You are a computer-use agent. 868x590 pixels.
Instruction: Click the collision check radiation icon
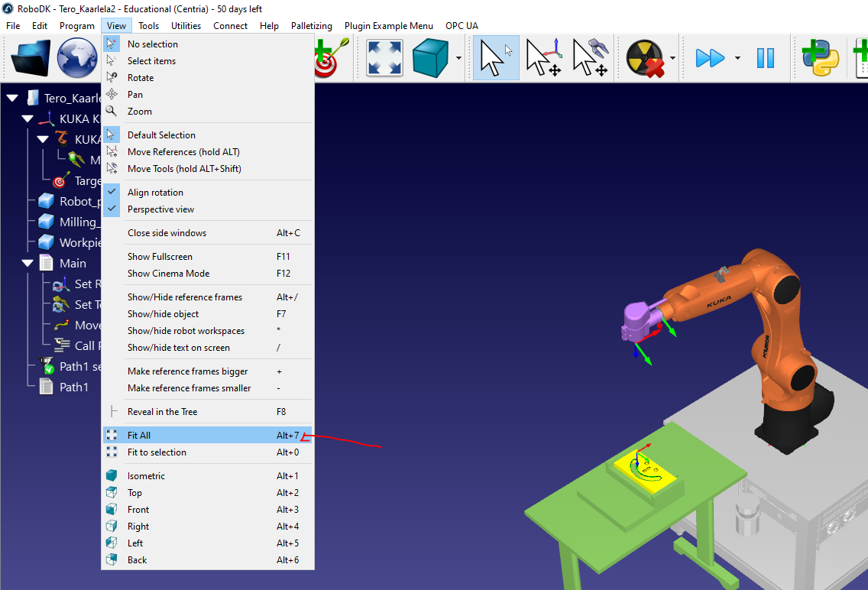643,58
